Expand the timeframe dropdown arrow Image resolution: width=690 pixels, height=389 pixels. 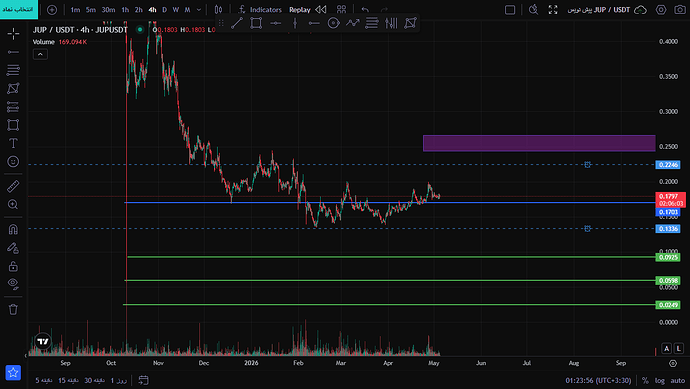pyautogui.click(x=199, y=10)
